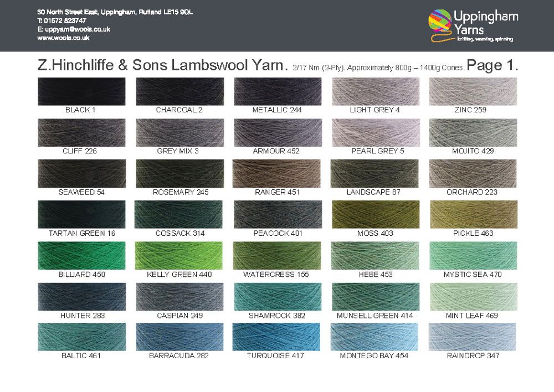Choose the Montego Bay 454 swatch

[x=374, y=337]
